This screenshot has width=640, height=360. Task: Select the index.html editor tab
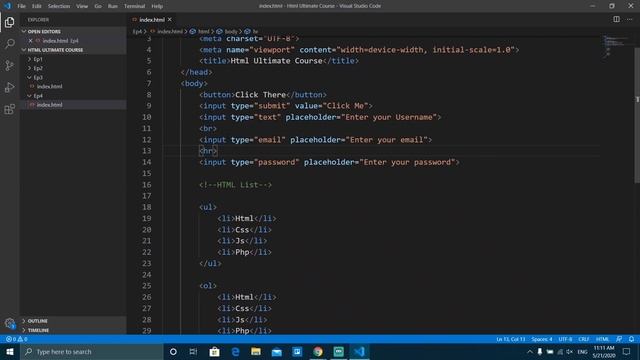pos(152,20)
